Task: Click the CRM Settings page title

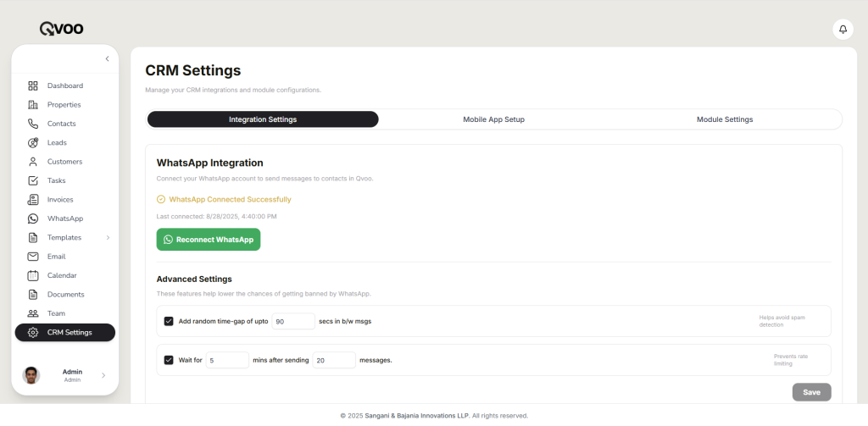Action: (x=193, y=71)
